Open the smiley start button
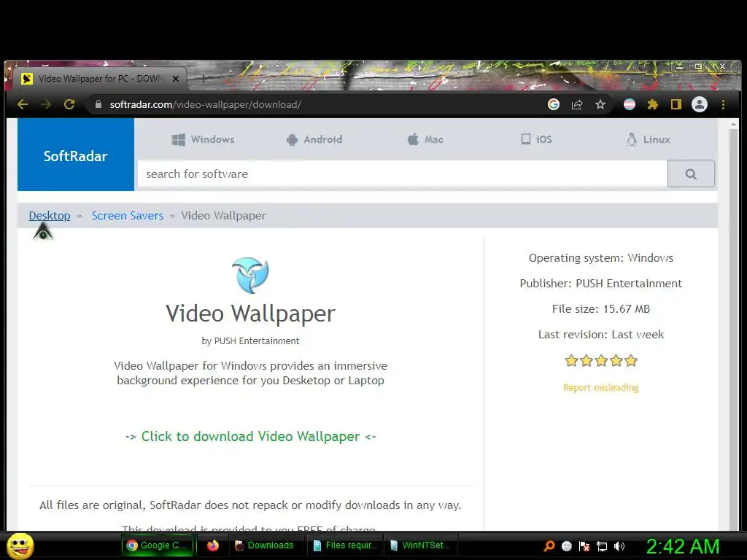 [x=20, y=545]
